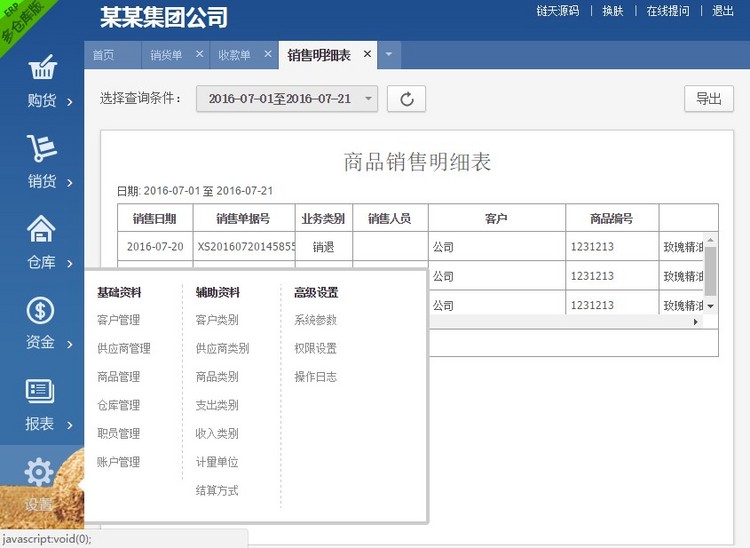
Task: Click the table's horizontal scrollbar right arrow
Action: coord(696,322)
